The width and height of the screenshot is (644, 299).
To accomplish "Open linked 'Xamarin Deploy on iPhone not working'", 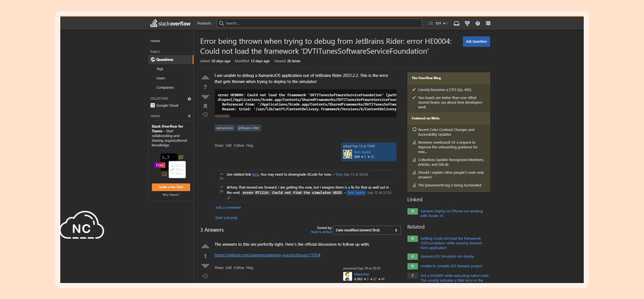I will [x=451, y=213].
